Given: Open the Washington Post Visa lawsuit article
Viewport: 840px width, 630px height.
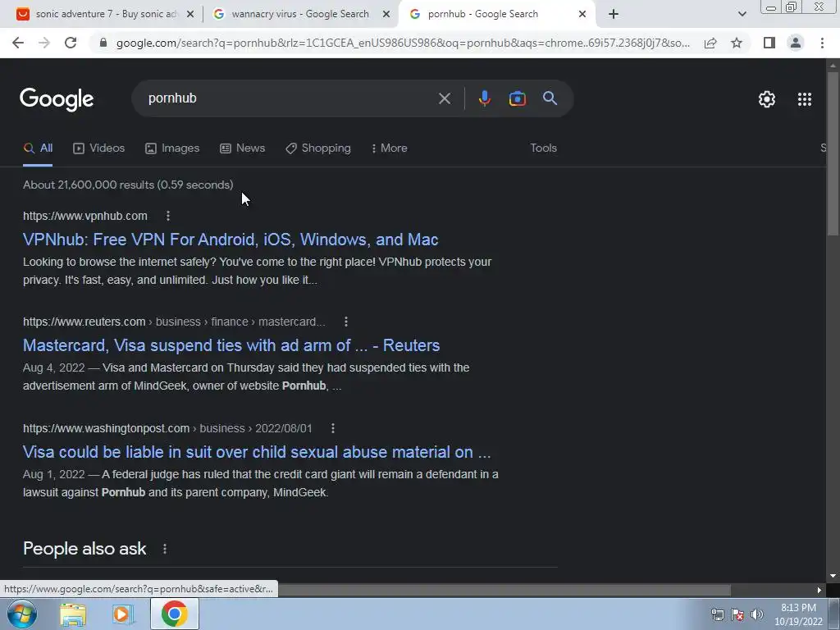Looking at the screenshot, I should (257, 452).
